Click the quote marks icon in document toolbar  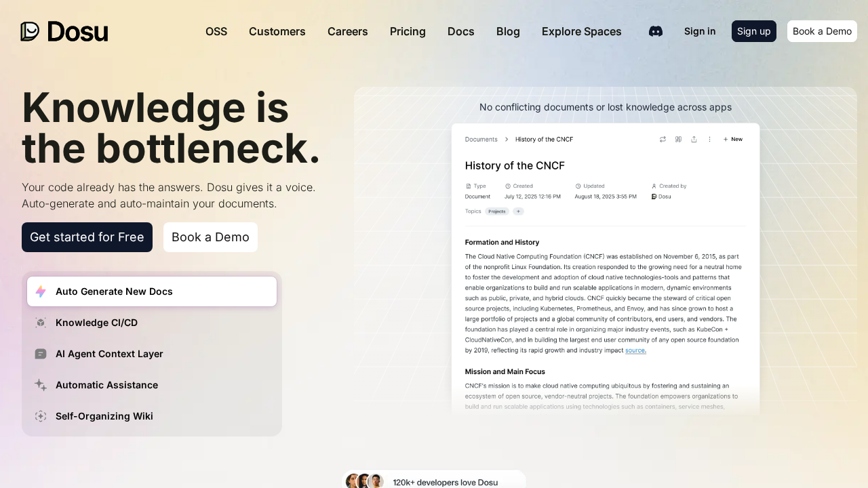coord(678,139)
